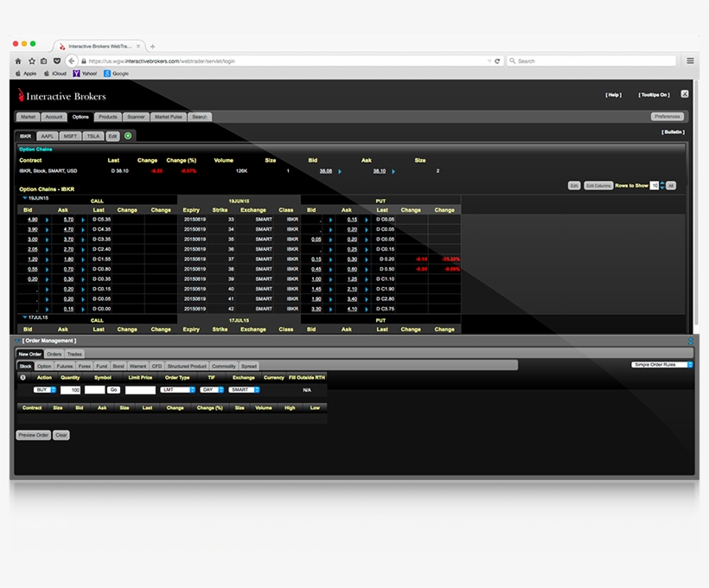The width and height of the screenshot is (709, 588).
Task: Click the Symbol input field
Action: tap(94, 390)
